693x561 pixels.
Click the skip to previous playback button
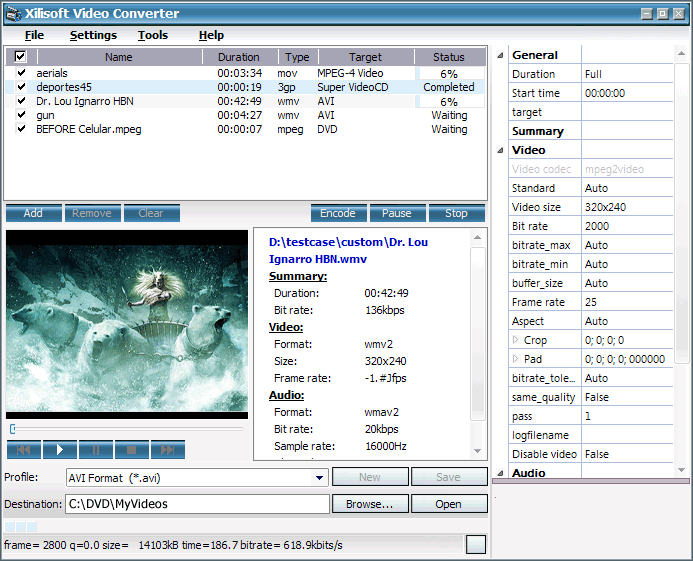[24, 450]
